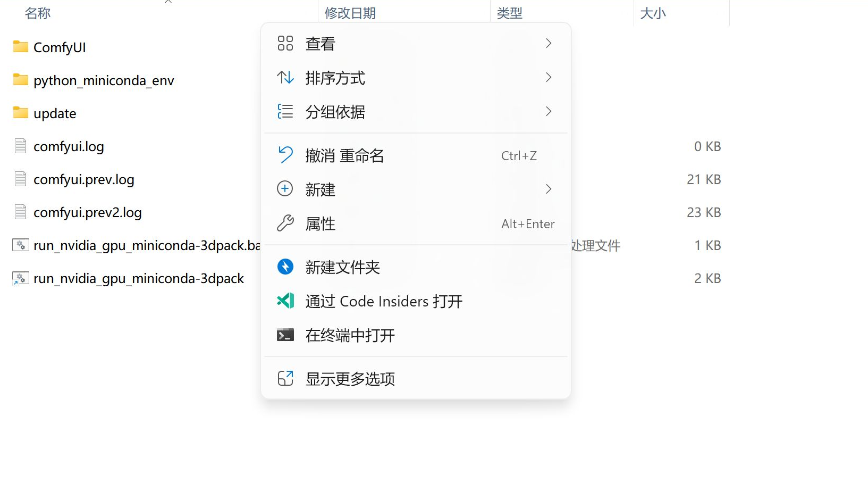
Task: Click the 显示更多选项 expand icon
Action: point(285,378)
